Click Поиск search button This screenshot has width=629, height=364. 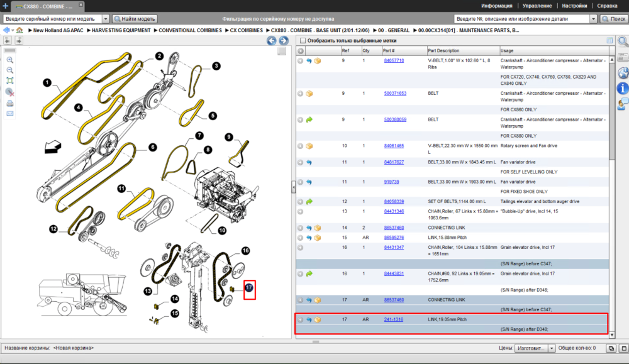click(x=614, y=19)
